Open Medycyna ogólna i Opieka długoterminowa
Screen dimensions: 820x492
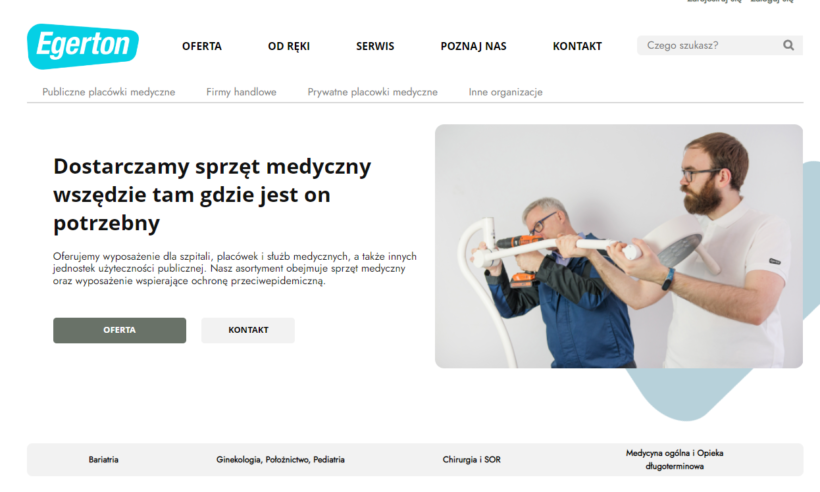coord(674,460)
